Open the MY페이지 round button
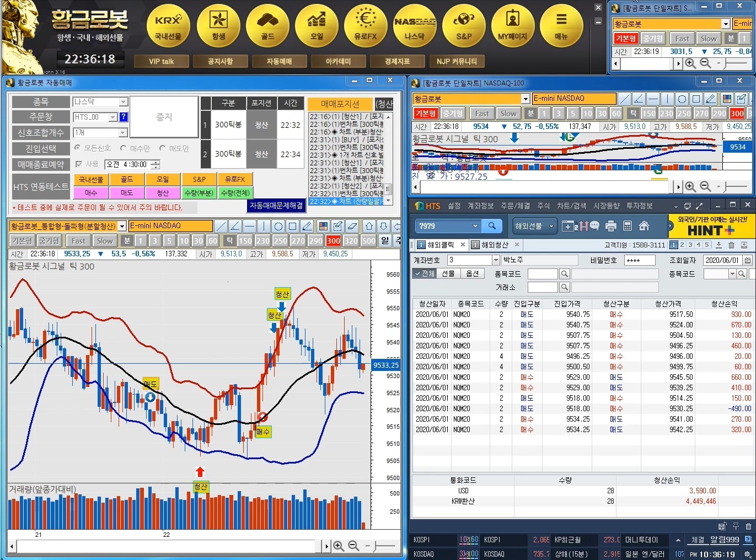 point(513,26)
